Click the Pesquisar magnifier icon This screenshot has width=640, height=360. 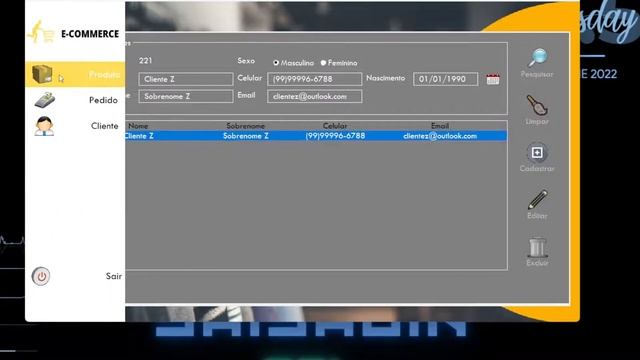point(538,58)
